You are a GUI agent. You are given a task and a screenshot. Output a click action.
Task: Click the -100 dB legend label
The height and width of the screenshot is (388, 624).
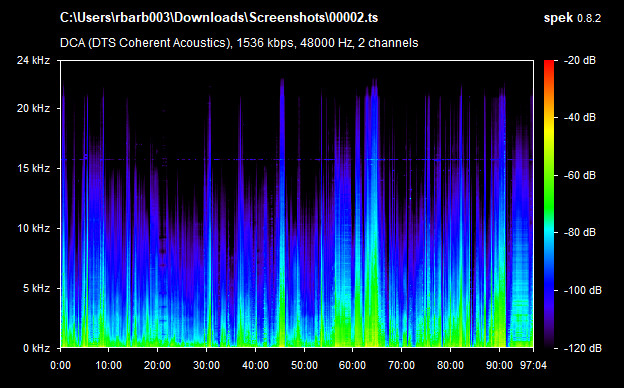[x=582, y=291]
